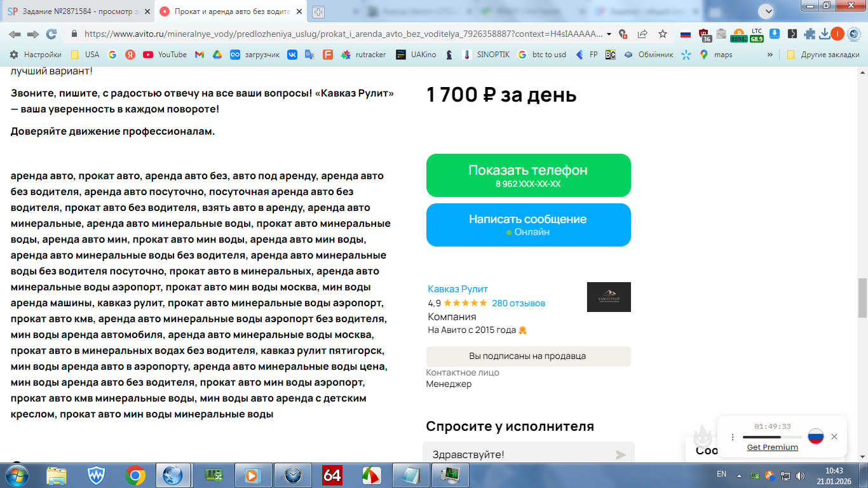
Task: Open the UAKino bookmark
Action: click(x=416, y=55)
